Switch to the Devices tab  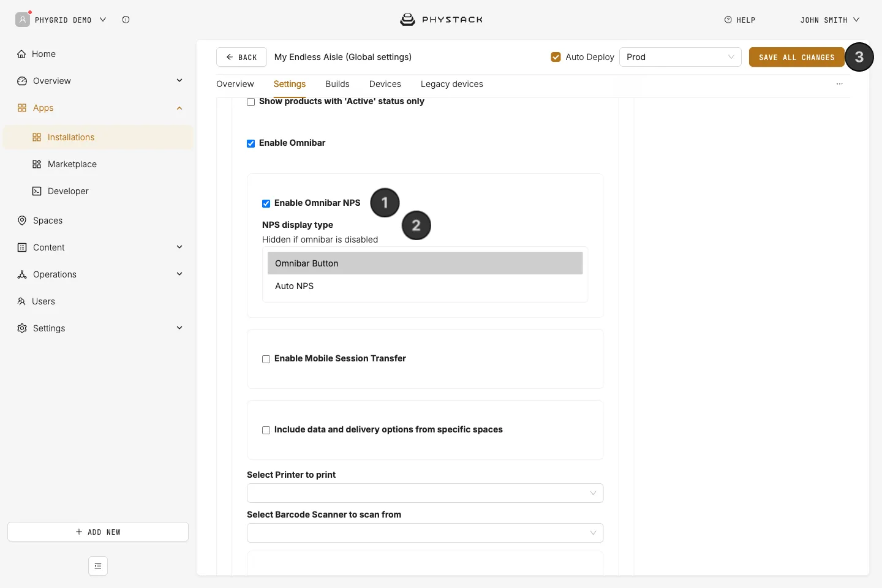pyautogui.click(x=385, y=84)
